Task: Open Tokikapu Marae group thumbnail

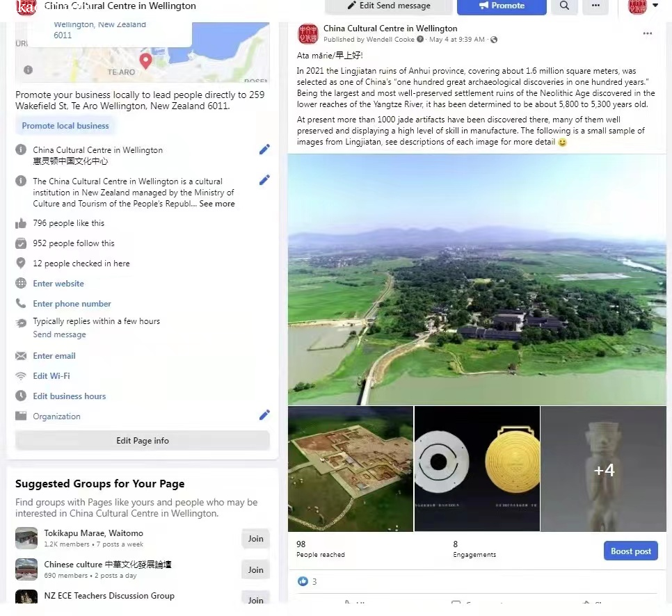Action: point(26,538)
